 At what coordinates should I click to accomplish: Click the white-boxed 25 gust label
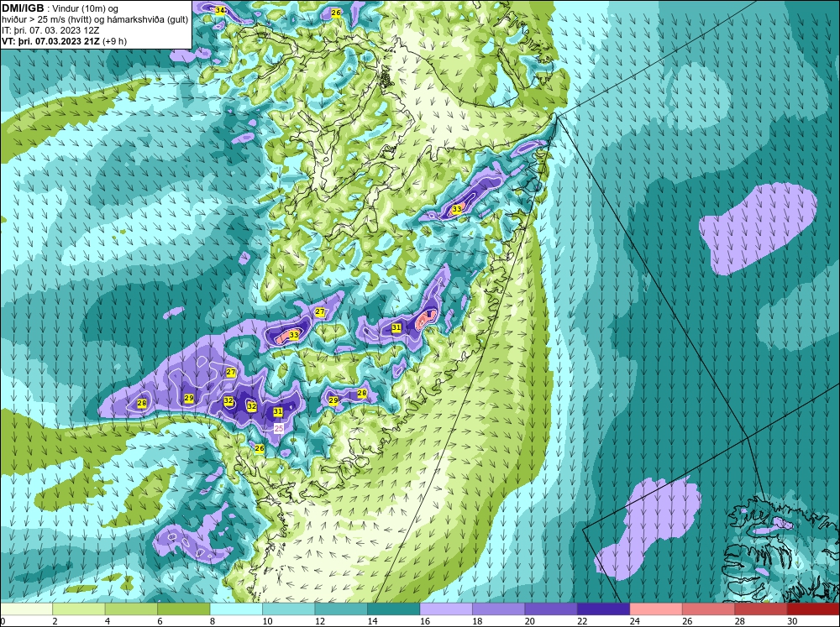pos(279,428)
